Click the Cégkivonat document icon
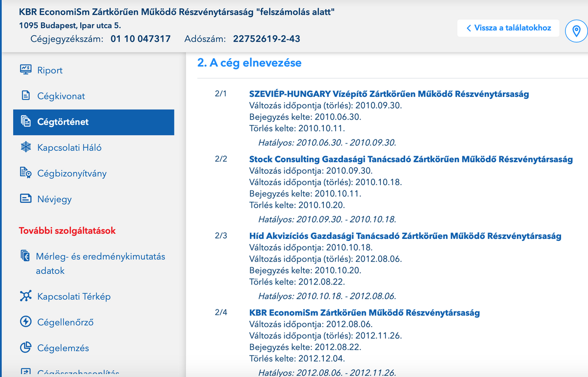The height and width of the screenshot is (377, 588). click(25, 95)
